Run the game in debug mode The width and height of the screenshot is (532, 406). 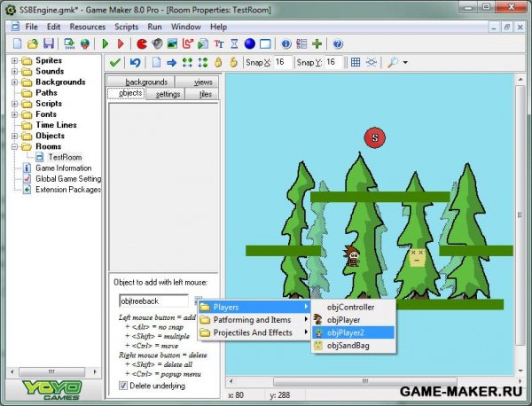click(121, 43)
